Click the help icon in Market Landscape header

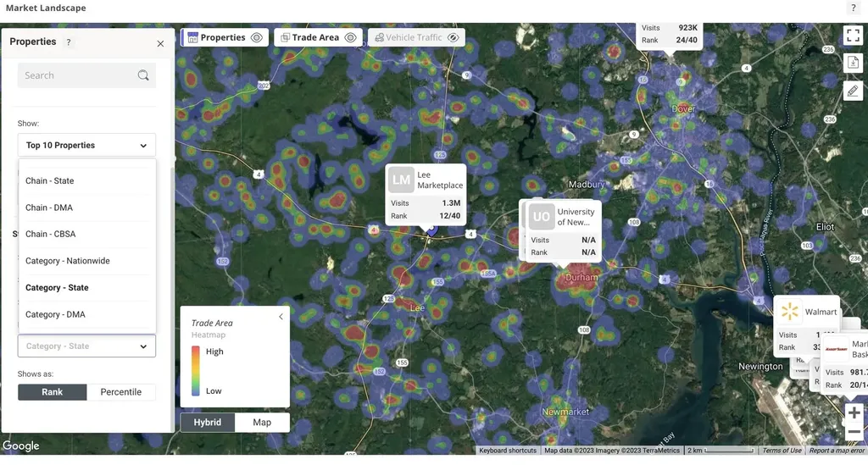853,8
